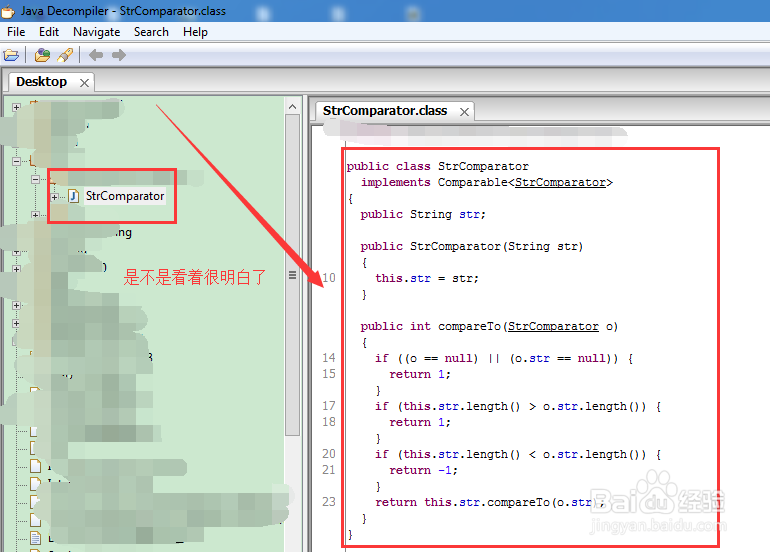
Task: Click the text 'public String str;'
Action: pyautogui.click(x=423, y=214)
